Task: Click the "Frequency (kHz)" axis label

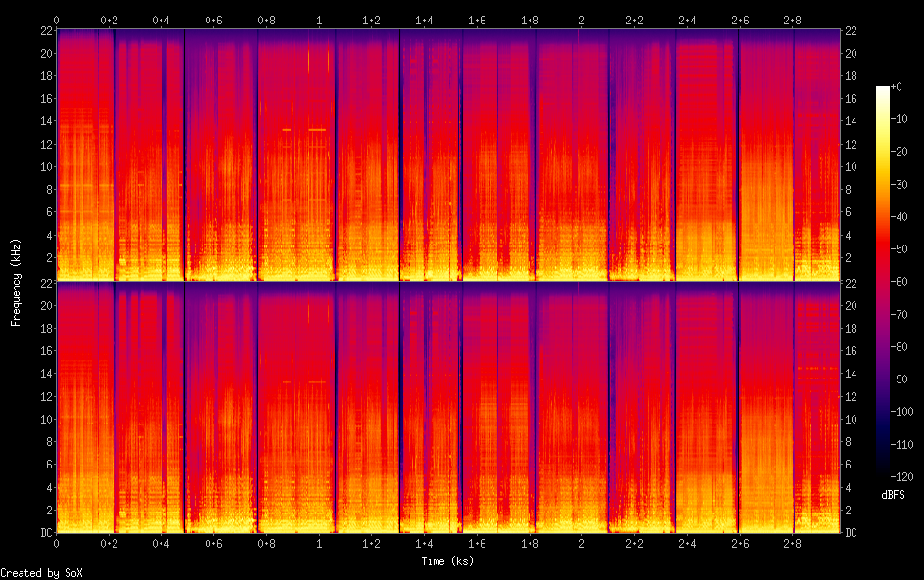Action: 16,282
